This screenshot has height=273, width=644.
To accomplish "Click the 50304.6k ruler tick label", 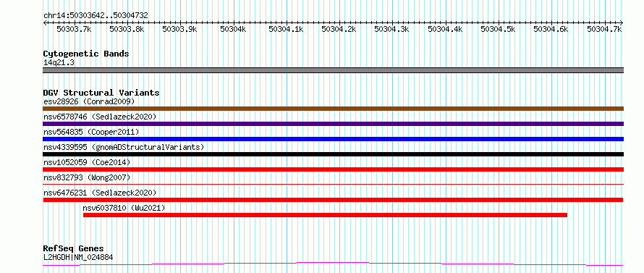I will coord(551,30).
